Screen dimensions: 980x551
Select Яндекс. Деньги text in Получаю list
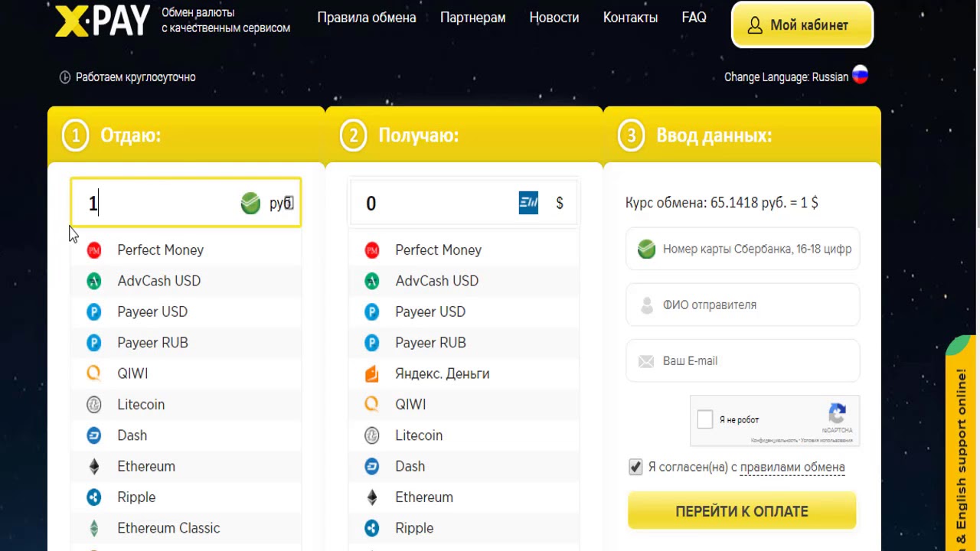[443, 373]
